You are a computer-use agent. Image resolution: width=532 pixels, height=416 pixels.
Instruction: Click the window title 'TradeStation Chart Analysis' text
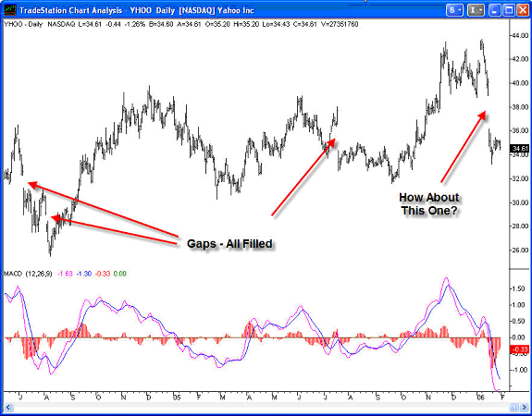pyautogui.click(x=70, y=10)
